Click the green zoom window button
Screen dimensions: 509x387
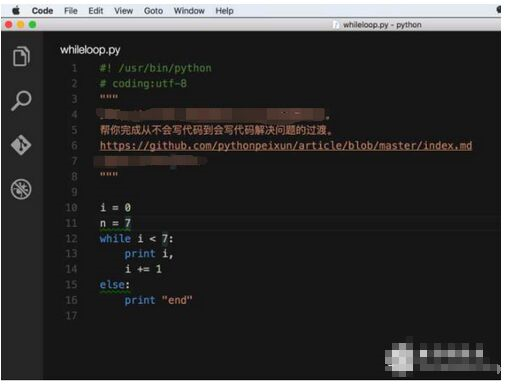pos(33,25)
